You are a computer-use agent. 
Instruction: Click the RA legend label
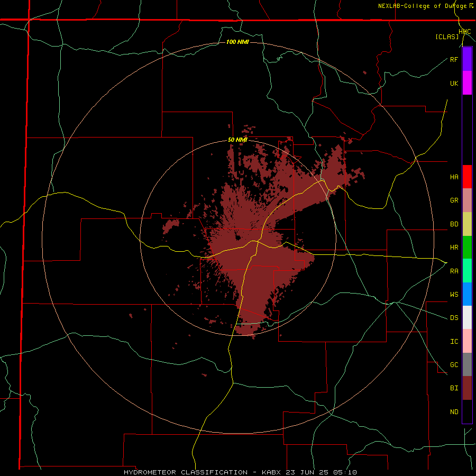[454, 271]
